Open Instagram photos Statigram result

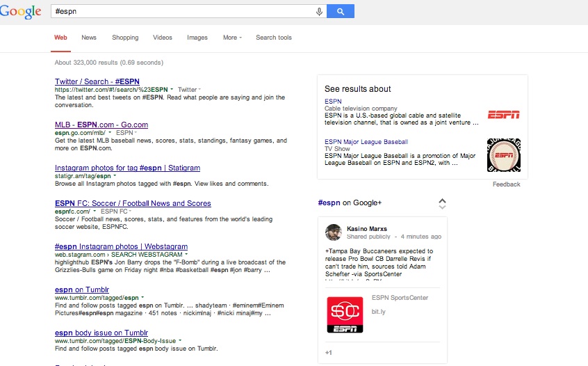127,168
